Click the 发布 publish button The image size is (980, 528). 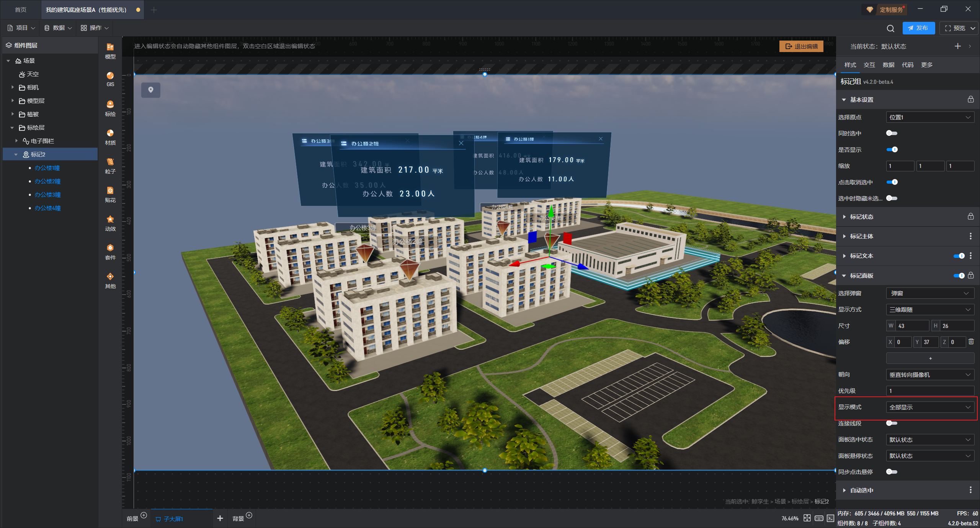click(x=918, y=28)
